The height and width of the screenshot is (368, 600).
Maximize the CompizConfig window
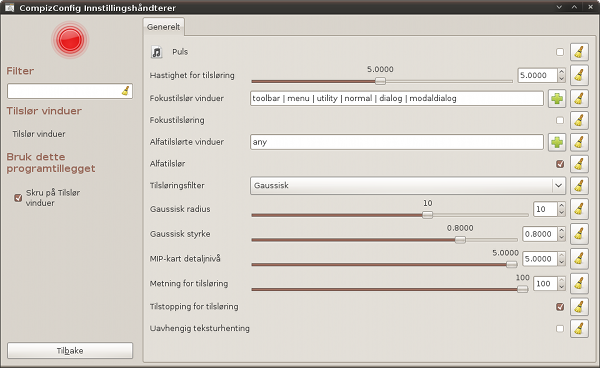pyautogui.click(x=574, y=7)
